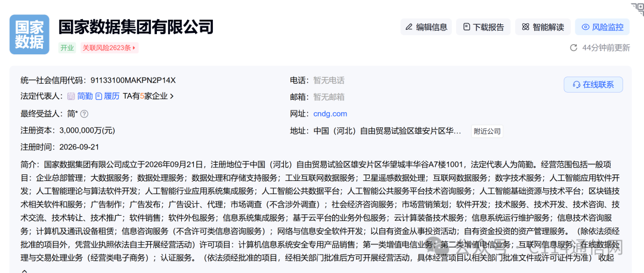Click the avatar icon before 简勤
The height and width of the screenshot is (273, 644).
tap(71, 96)
